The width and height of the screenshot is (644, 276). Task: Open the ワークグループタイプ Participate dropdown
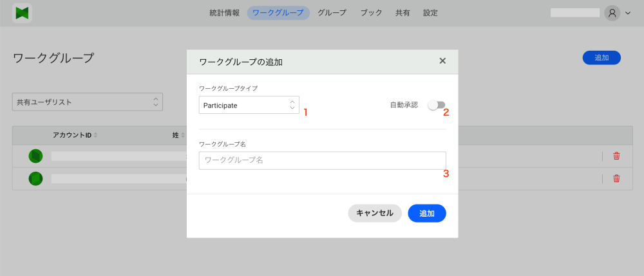[x=249, y=105]
